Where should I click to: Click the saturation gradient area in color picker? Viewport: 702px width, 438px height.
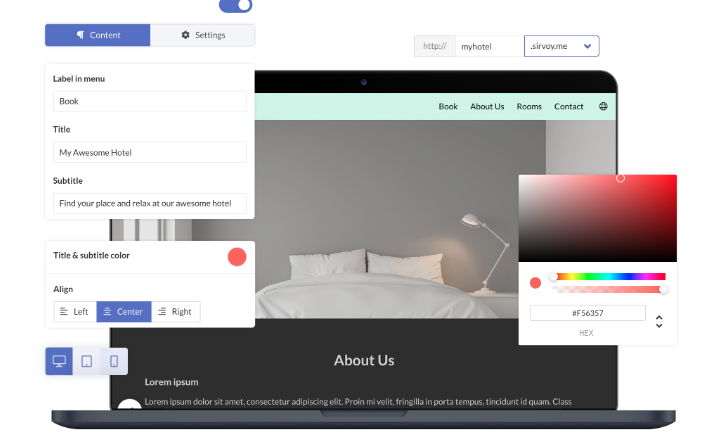tap(598, 219)
